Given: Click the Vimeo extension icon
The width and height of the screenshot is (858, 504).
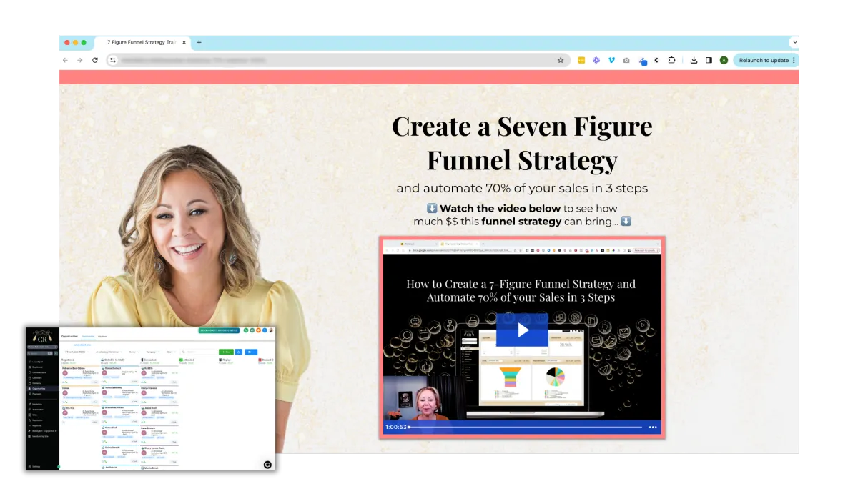Looking at the screenshot, I should point(611,60).
